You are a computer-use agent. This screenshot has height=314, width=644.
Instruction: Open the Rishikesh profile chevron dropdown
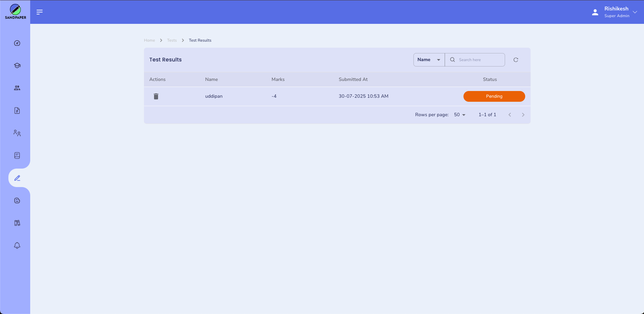point(635,12)
